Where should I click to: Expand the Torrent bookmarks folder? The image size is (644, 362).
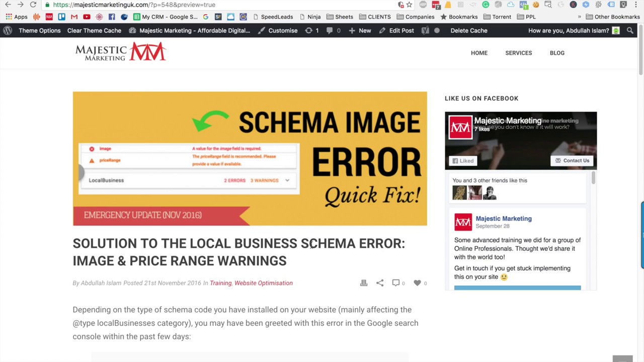[497, 17]
